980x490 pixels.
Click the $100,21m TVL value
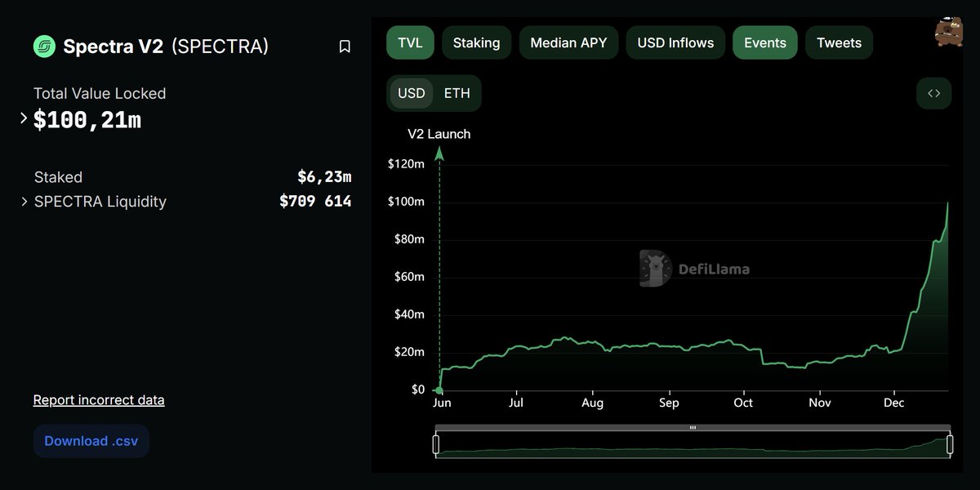[x=87, y=120]
